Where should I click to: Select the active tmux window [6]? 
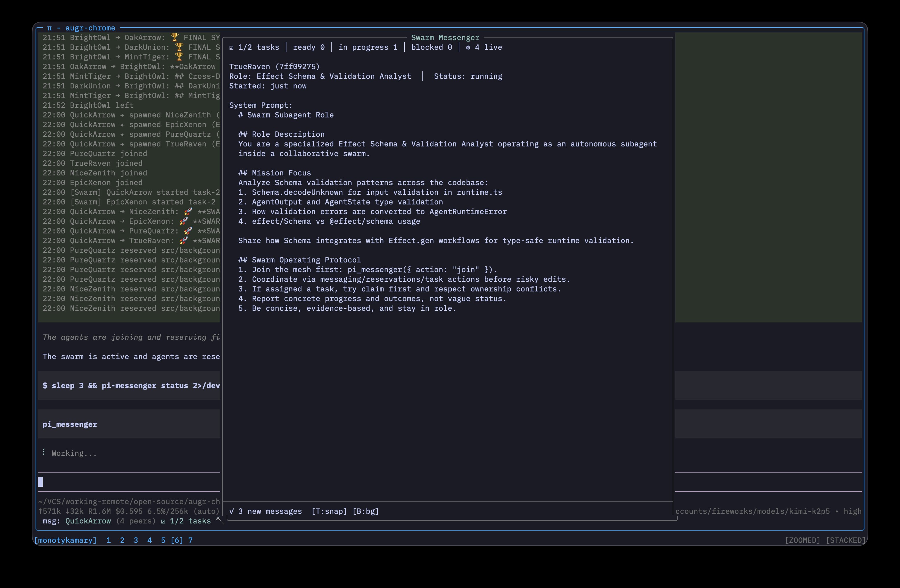177,541
